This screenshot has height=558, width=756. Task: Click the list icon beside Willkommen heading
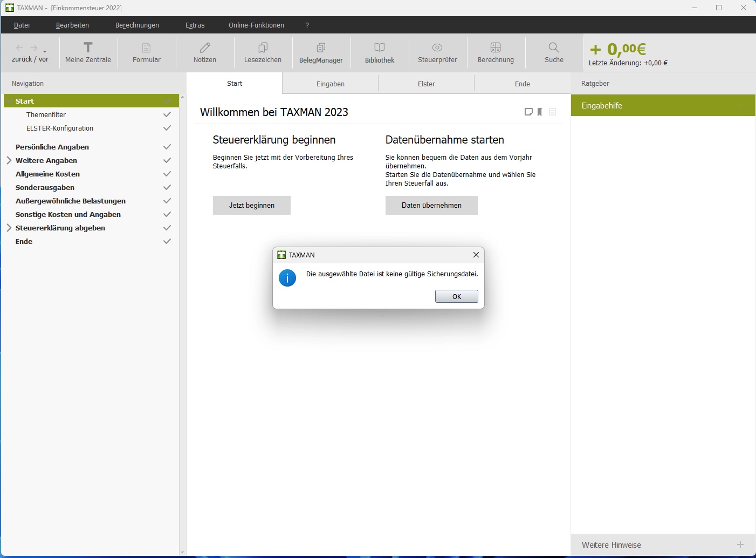click(x=552, y=112)
